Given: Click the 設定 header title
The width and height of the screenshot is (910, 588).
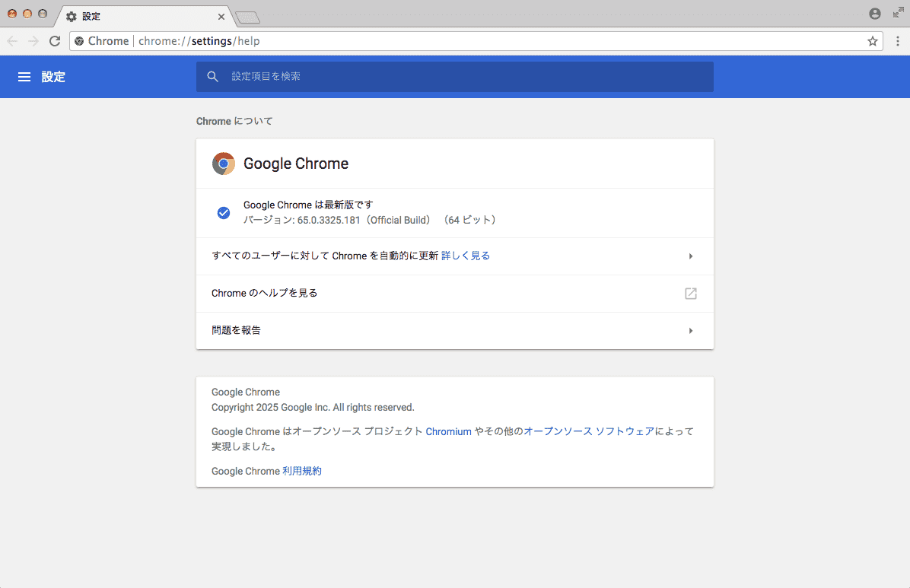Looking at the screenshot, I should click(x=53, y=77).
